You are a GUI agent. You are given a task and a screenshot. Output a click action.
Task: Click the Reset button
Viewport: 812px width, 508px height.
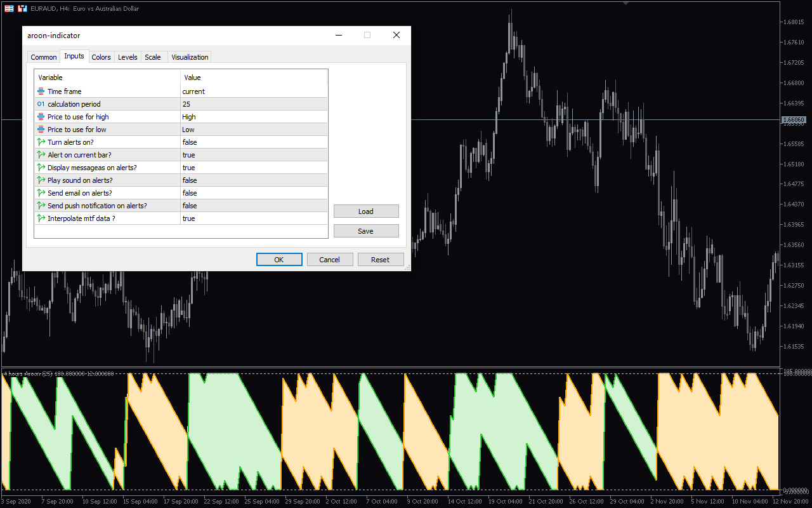(381, 259)
